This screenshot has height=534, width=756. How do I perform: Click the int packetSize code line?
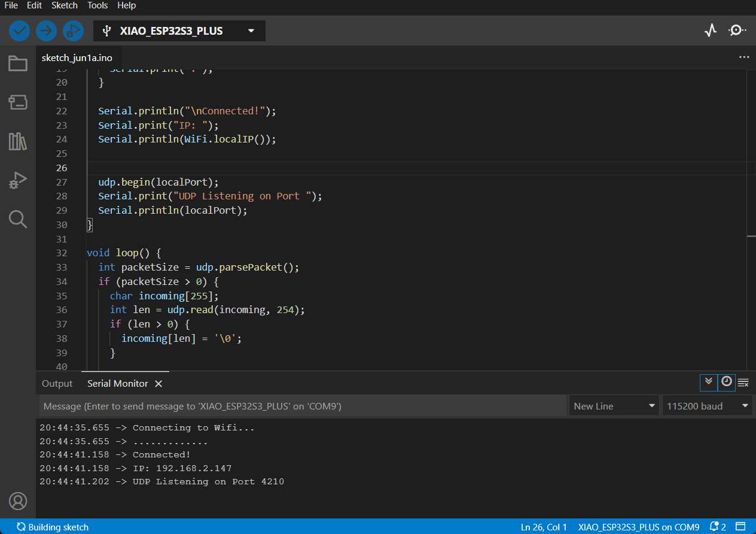point(199,267)
